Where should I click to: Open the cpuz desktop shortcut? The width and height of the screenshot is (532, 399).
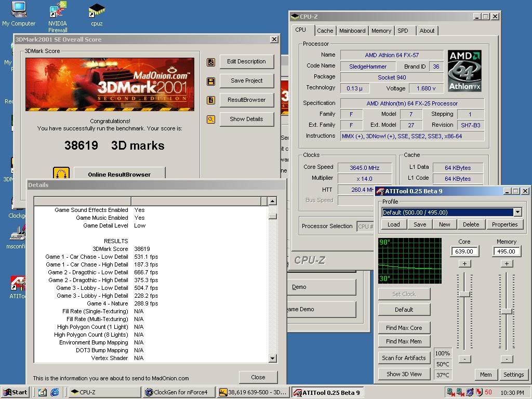tap(97, 10)
